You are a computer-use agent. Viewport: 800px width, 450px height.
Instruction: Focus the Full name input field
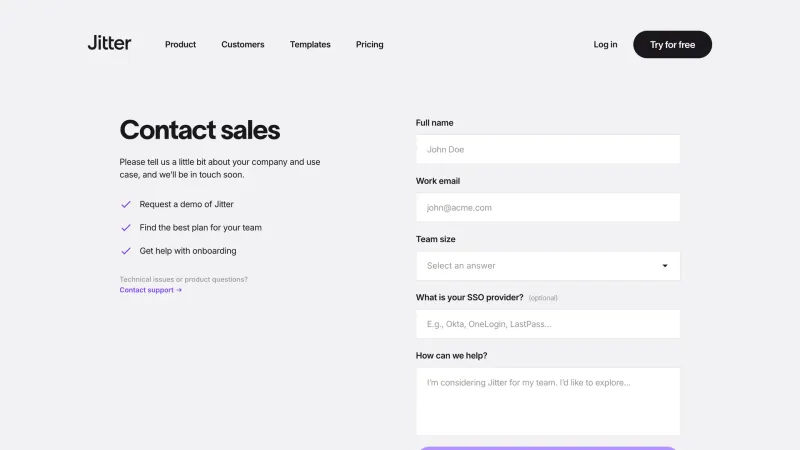point(547,149)
